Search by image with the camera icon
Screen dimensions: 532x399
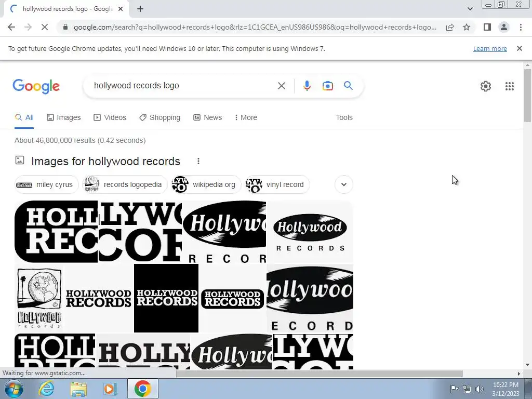tap(327, 86)
